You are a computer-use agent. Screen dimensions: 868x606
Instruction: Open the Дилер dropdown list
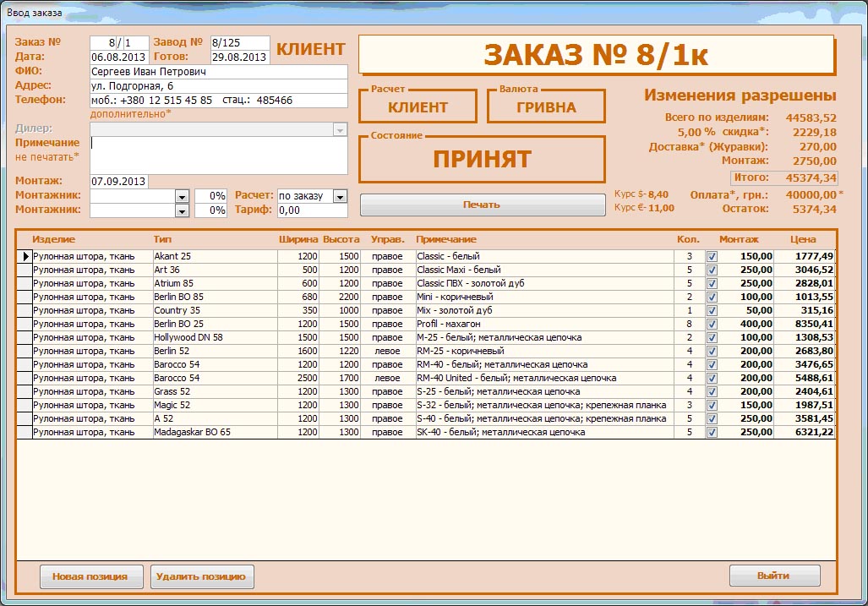340,130
